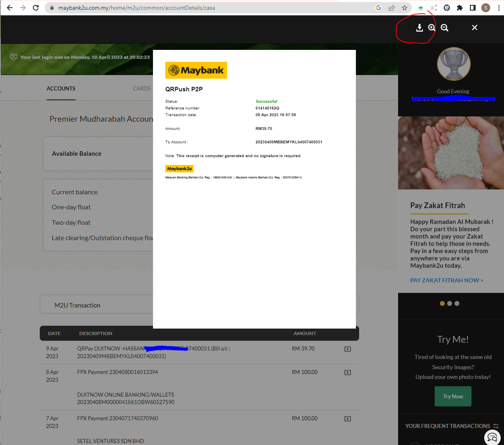Click the FPX Payment 2304071740370960 description
Screen dimensions: 504x445
tap(118, 418)
